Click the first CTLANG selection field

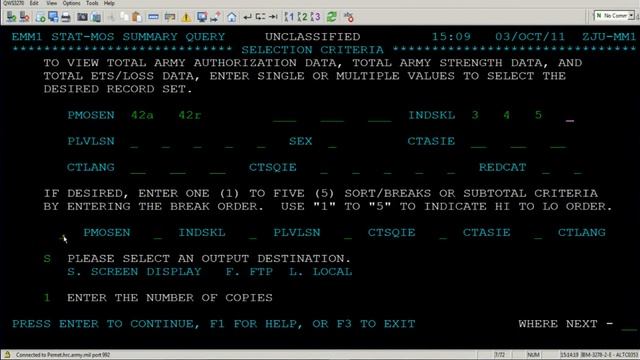pos(138,169)
